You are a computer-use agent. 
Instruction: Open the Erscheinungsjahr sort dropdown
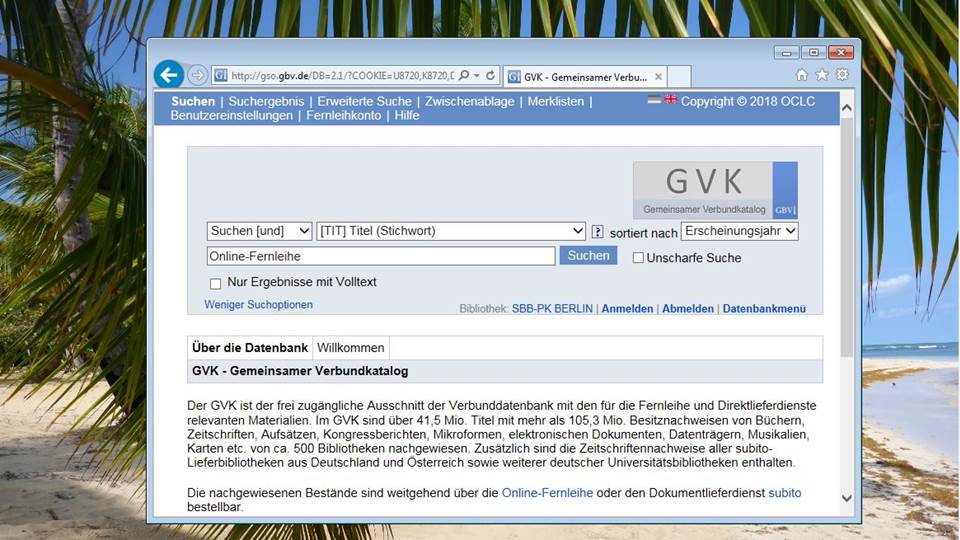click(x=740, y=231)
